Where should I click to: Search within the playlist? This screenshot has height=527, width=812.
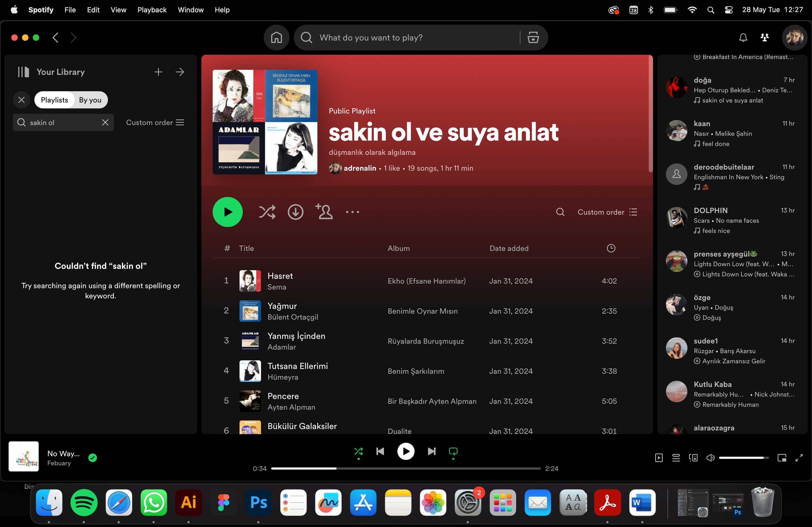coord(560,212)
